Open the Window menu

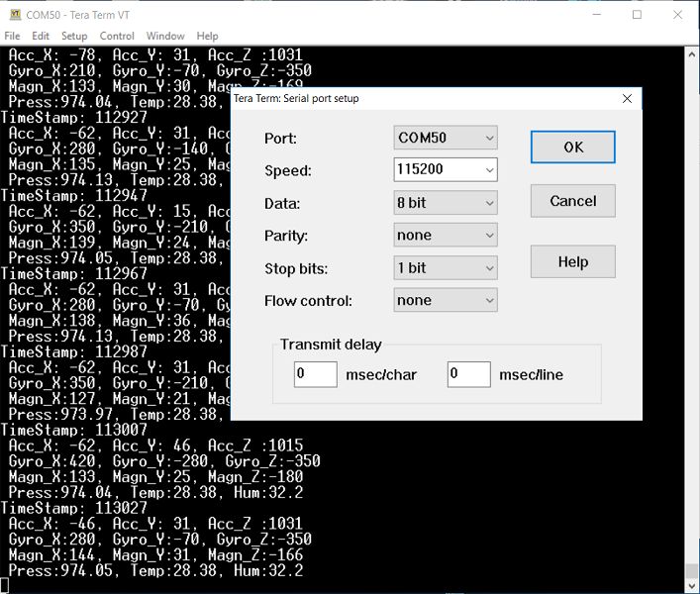165,37
